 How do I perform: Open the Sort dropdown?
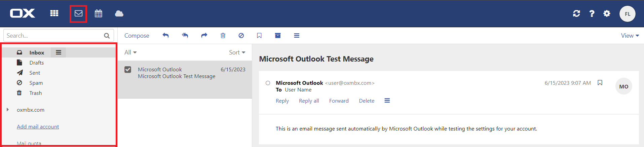click(x=237, y=52)
